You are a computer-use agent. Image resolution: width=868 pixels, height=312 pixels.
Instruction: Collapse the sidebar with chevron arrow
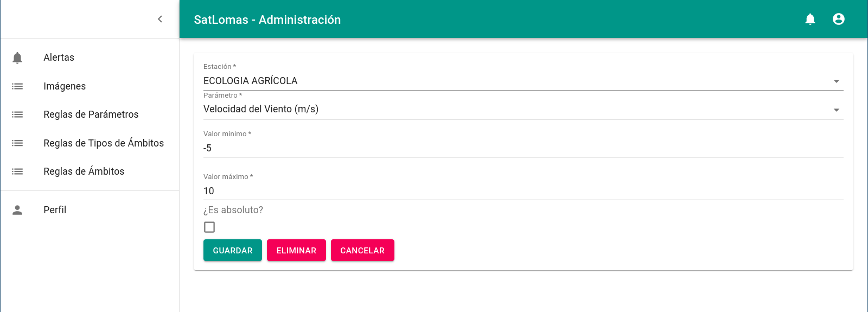pos(160,20)
